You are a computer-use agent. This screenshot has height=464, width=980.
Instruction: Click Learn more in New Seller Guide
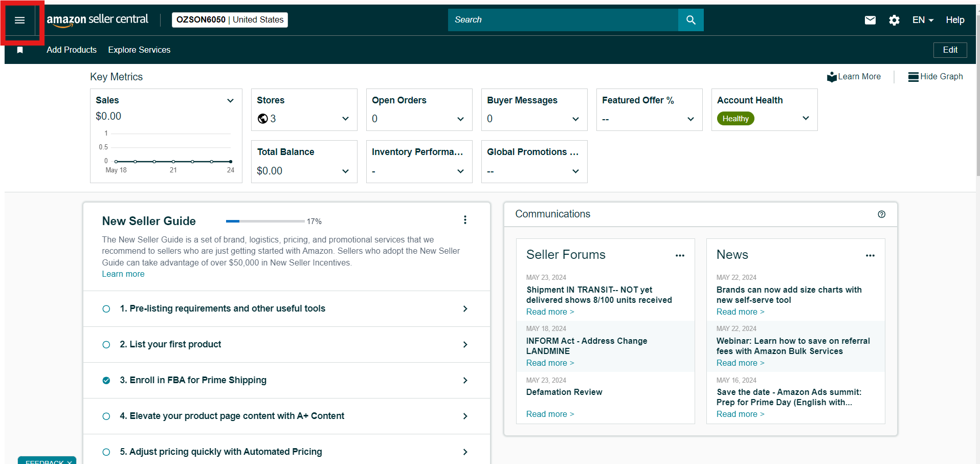pyautogui.click(x=123, y=274)
